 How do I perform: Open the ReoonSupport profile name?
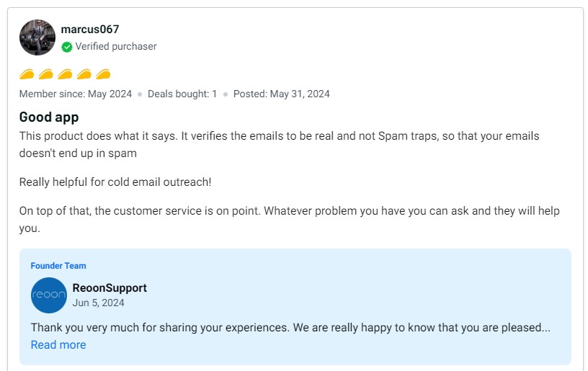click(x=110, y=288)
